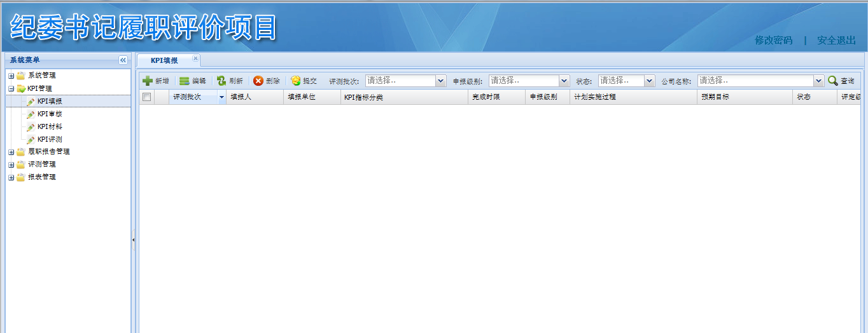Expand the 系统管理 tree node
Screen dimensions: 868x333
(11, 76)
